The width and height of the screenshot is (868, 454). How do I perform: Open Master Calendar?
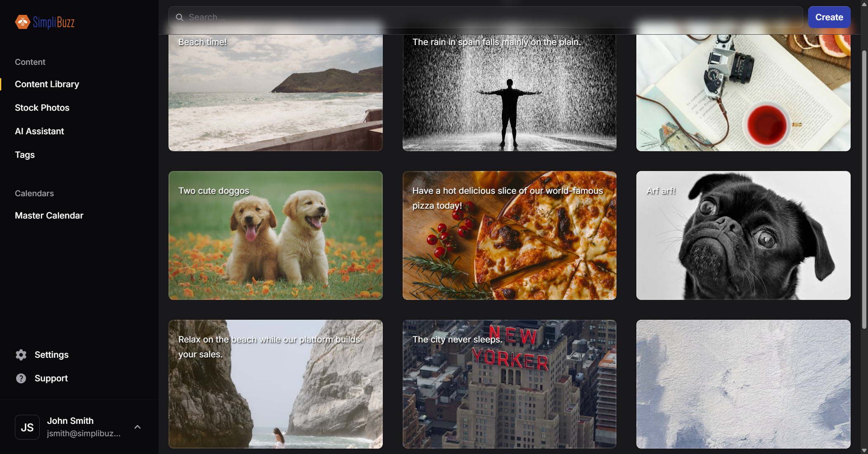click(49, 216)
